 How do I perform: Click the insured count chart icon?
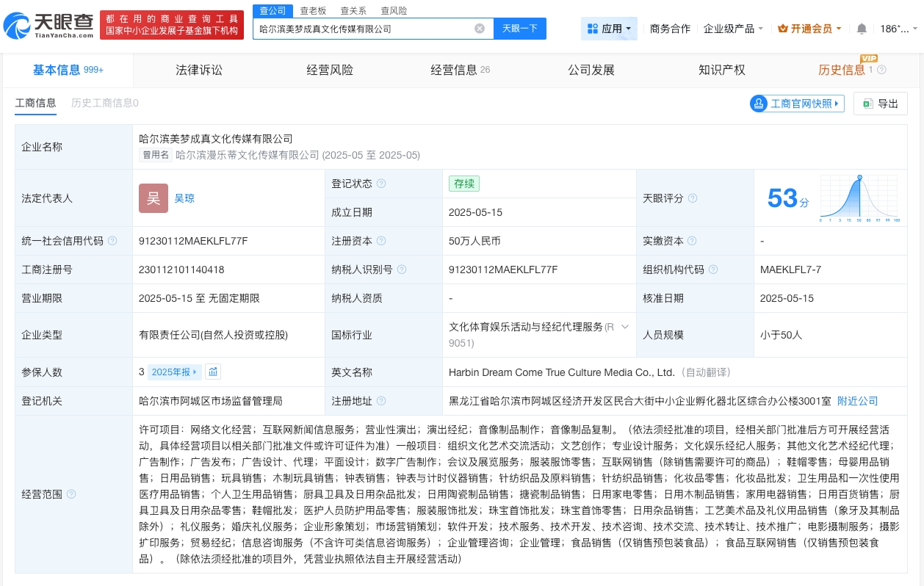(212, 372)
